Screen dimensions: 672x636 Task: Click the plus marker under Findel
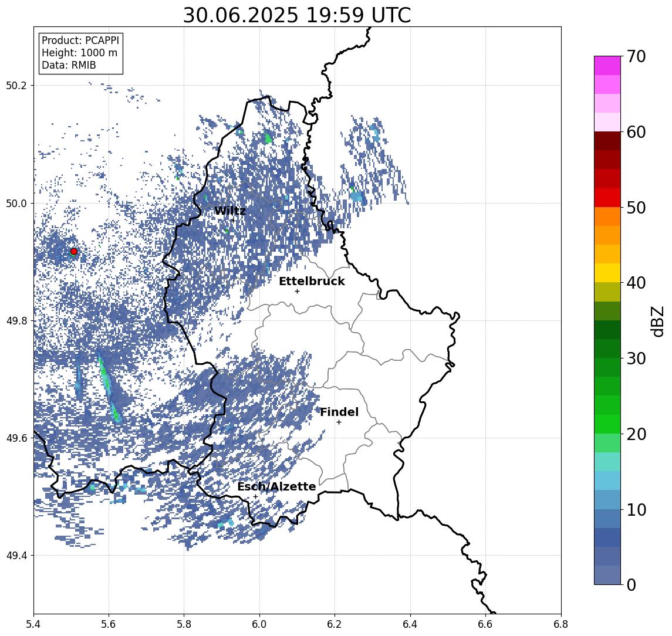pyautogui.click(x=339, y=422)
